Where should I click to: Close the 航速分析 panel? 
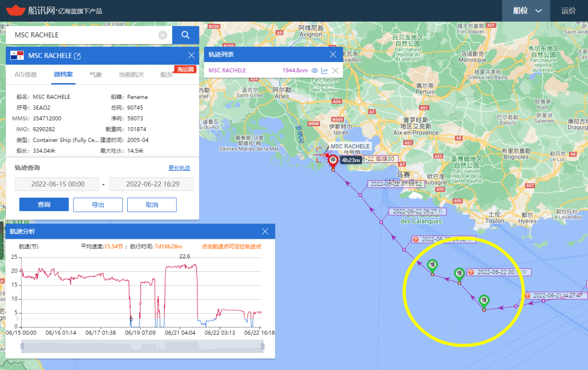[x=265, y=231]
